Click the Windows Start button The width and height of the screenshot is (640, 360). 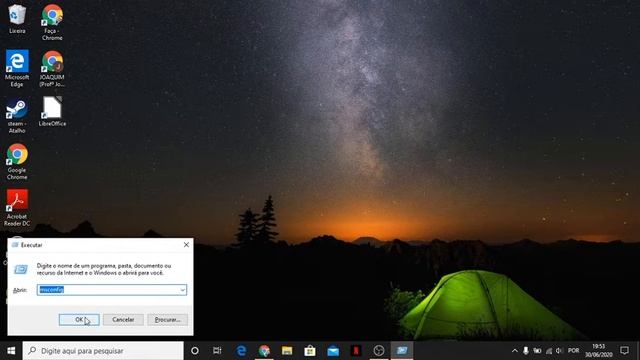[x=11, y=351]
